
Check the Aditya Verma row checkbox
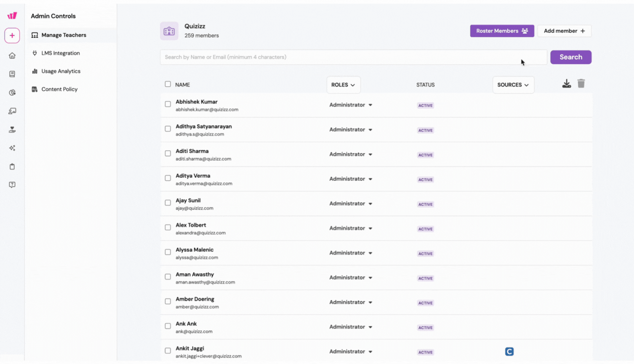point(168,178)
